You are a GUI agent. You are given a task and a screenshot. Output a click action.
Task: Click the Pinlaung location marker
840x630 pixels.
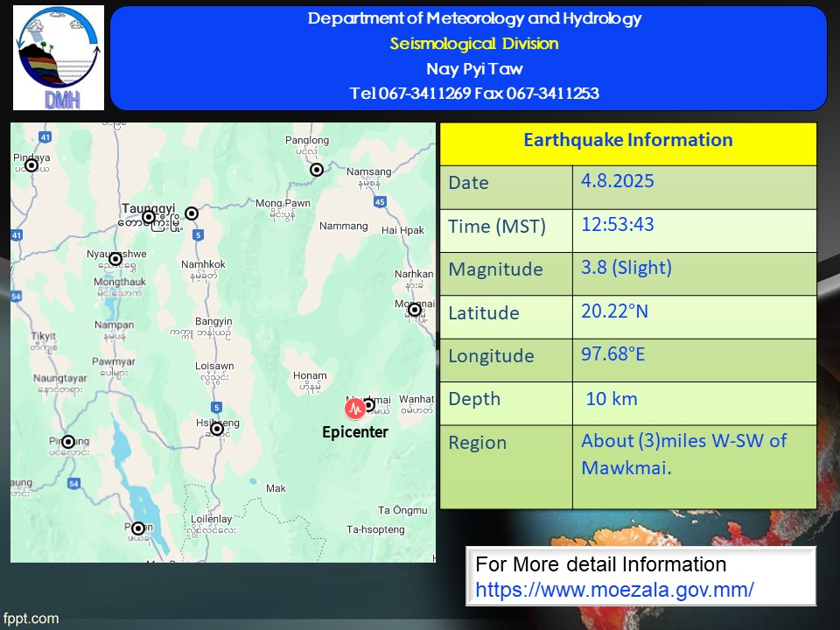(68, 442)
